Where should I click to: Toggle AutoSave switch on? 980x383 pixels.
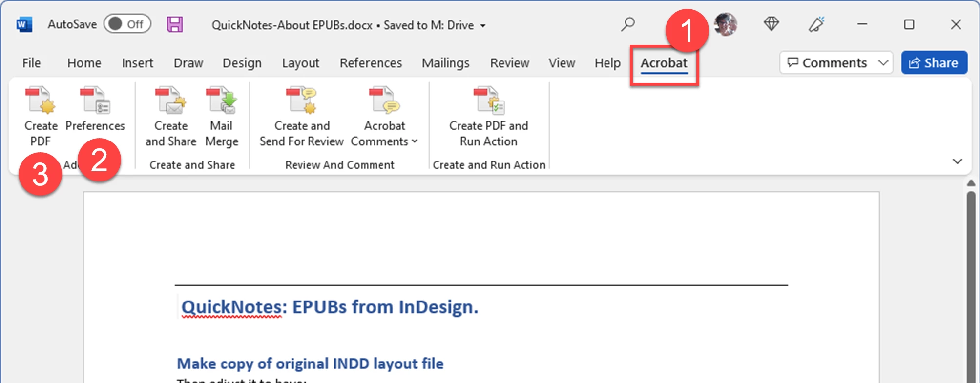pos(127,24)
